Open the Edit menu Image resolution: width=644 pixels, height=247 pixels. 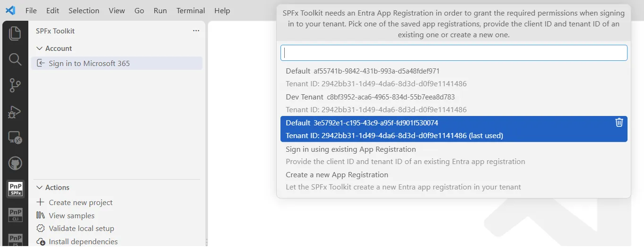pyautogui.click(x=53, y=10)
